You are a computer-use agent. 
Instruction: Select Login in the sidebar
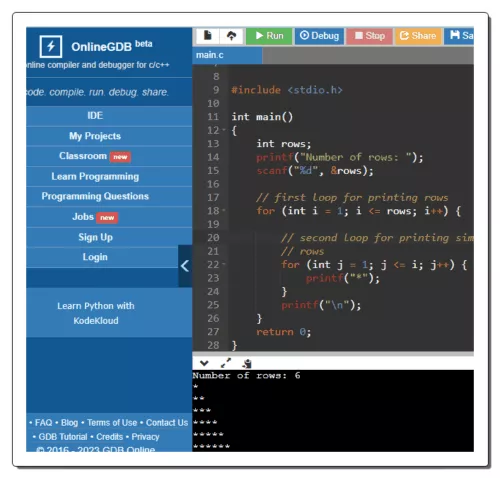click(x=95, y=257)
